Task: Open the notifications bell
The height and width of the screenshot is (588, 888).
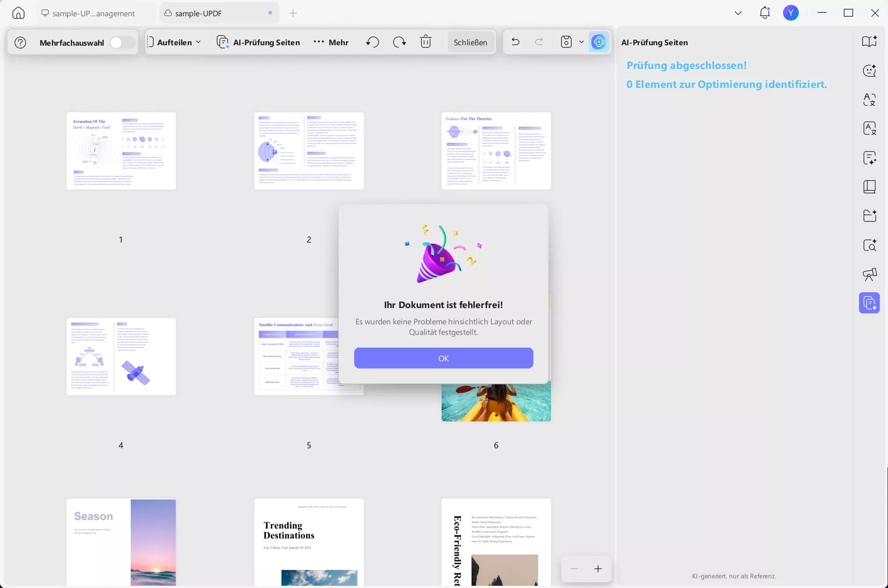Action: click(765, 13)
